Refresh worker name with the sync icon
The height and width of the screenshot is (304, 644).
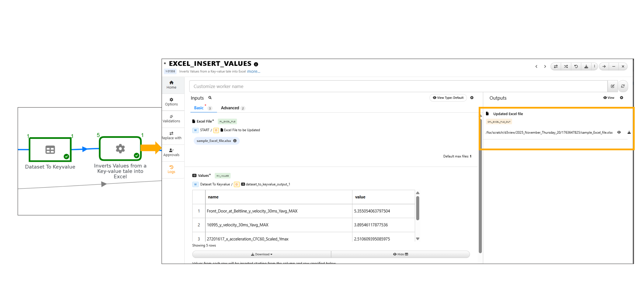[x=623, y=86]
